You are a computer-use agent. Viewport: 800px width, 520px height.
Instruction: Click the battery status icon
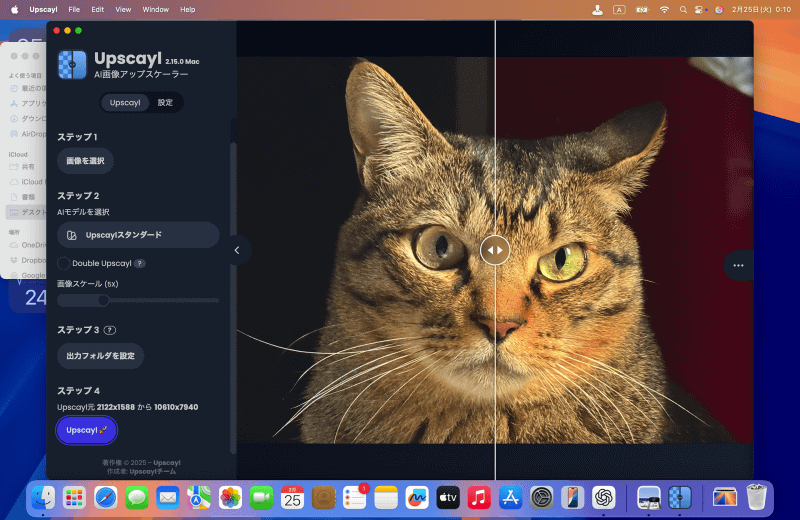642,9
